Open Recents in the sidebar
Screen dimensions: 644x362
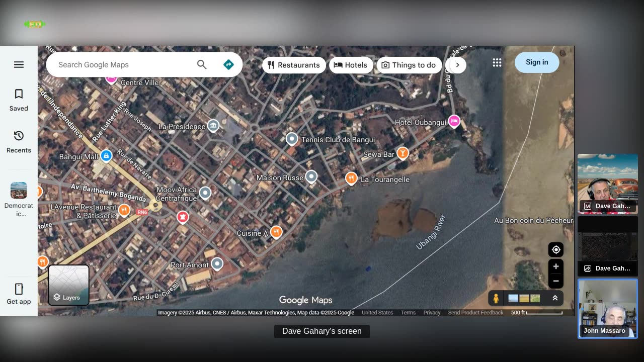19,142
